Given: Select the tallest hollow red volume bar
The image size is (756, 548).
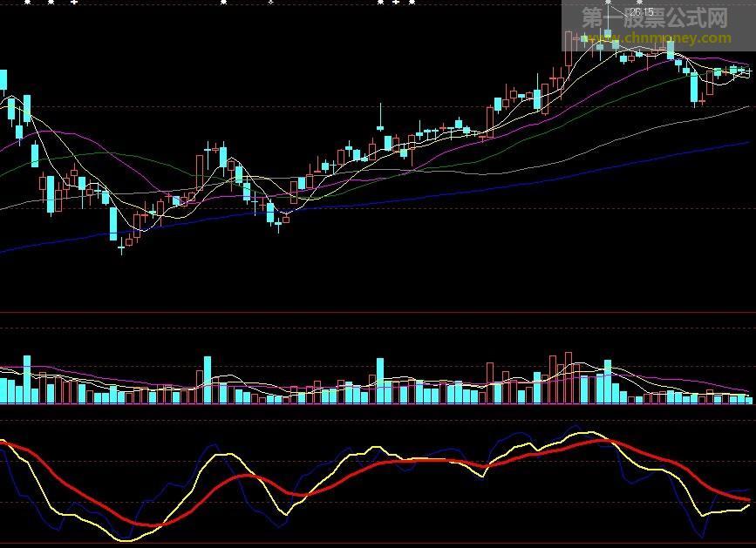Looking at the screenshot, I should (569, 378).
